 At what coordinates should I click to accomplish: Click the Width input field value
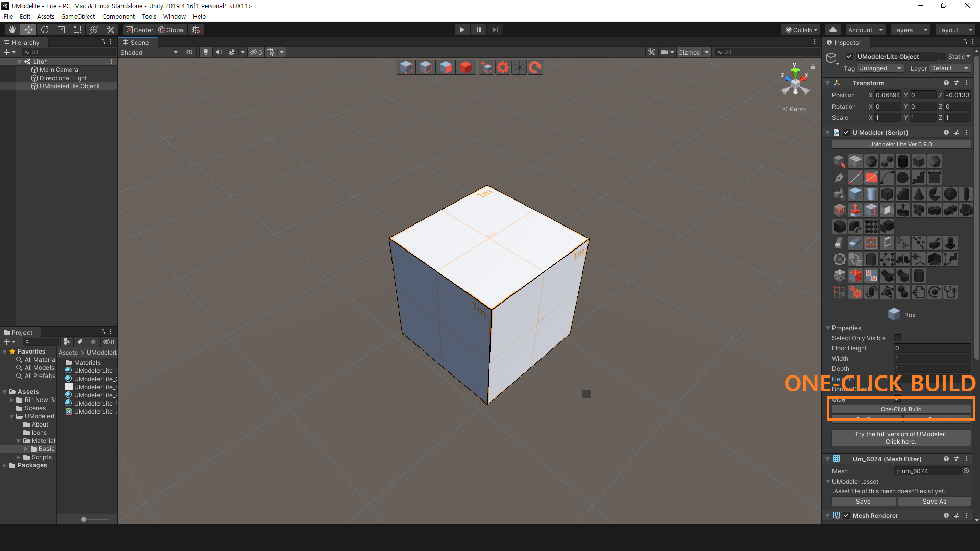click(931, 358)
